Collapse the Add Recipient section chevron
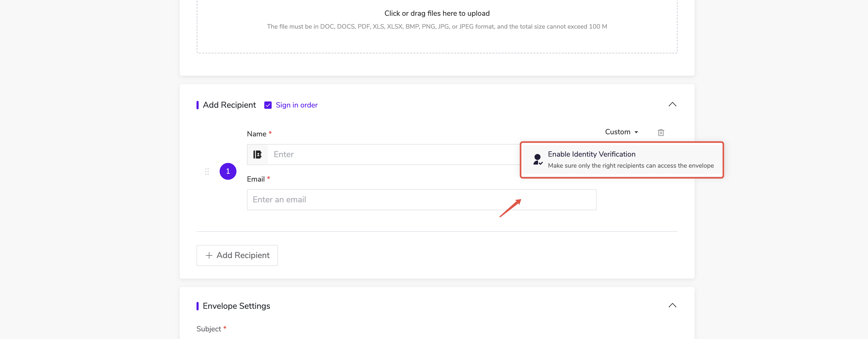This screenshot has width=868, height=339. (672, 105)
